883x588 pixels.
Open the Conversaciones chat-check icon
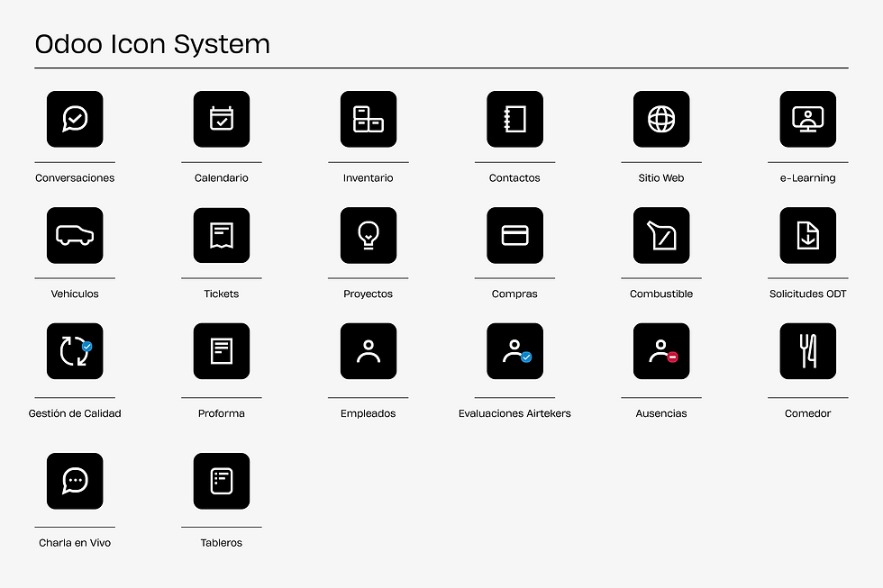[x=75, y=119]
